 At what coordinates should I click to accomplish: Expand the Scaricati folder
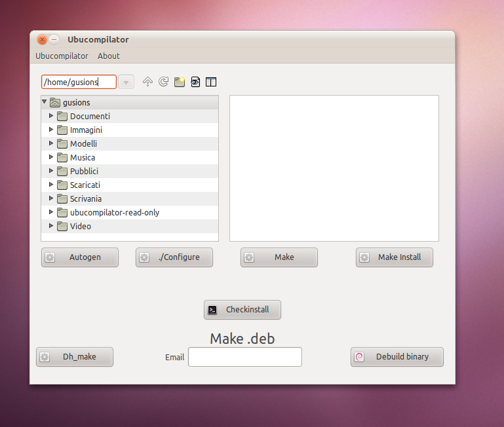click(x=50, y=185)
